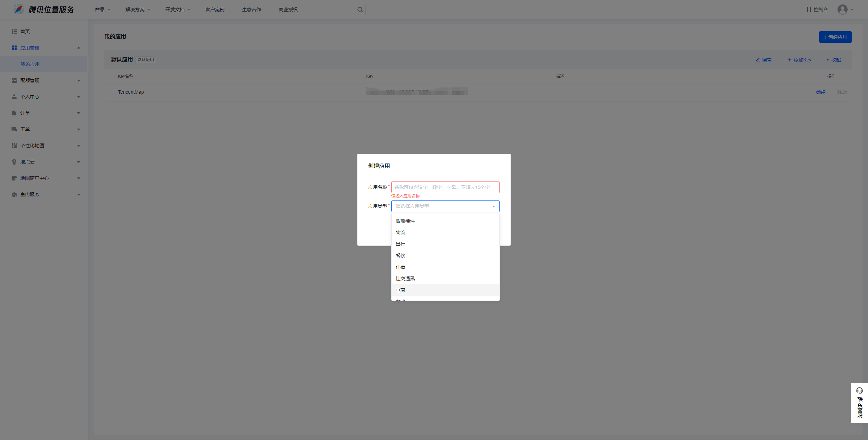Click the pencil 编辑 icon for default app
The height and width of the screenshot is (440, 868).
(758, 60)
